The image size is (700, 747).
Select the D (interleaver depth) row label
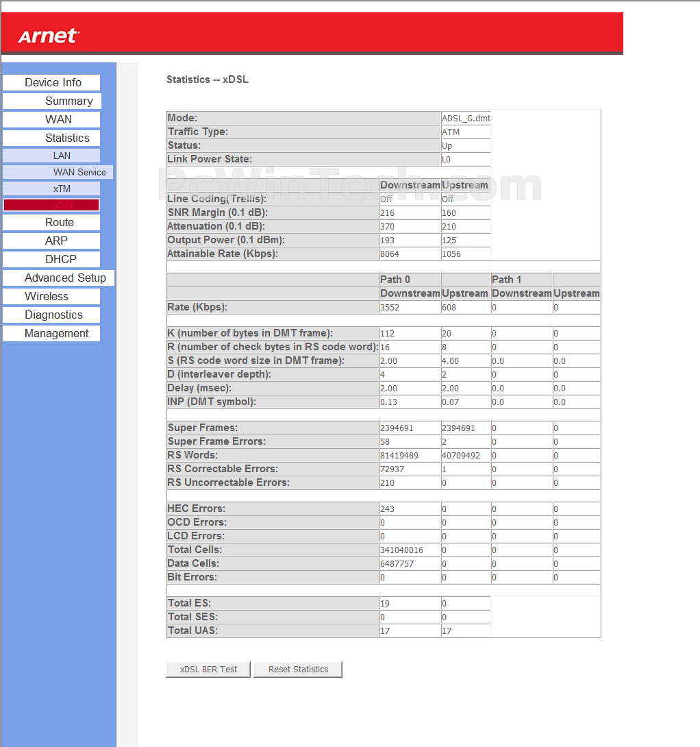pyautogui.click(x=219, y=374)
